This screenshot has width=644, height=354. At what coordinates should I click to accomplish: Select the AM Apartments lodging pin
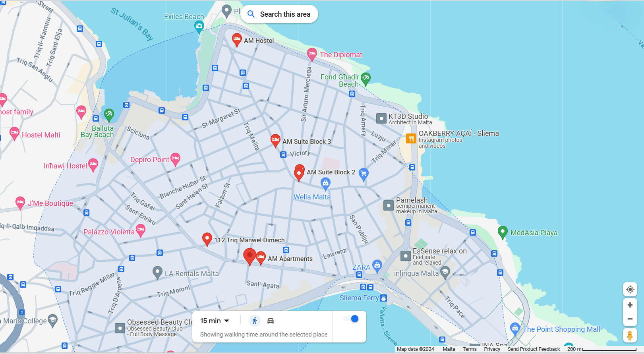click(x=261, y=258)
